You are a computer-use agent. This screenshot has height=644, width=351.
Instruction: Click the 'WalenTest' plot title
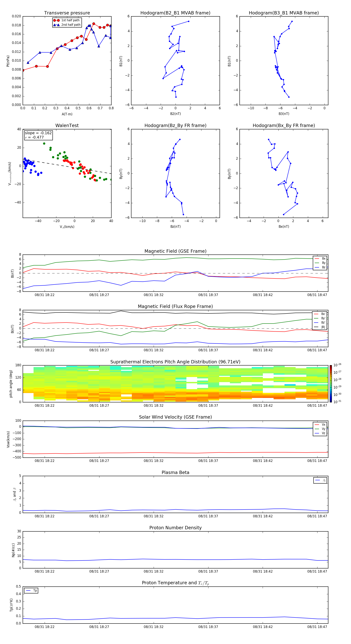point(67,125)
